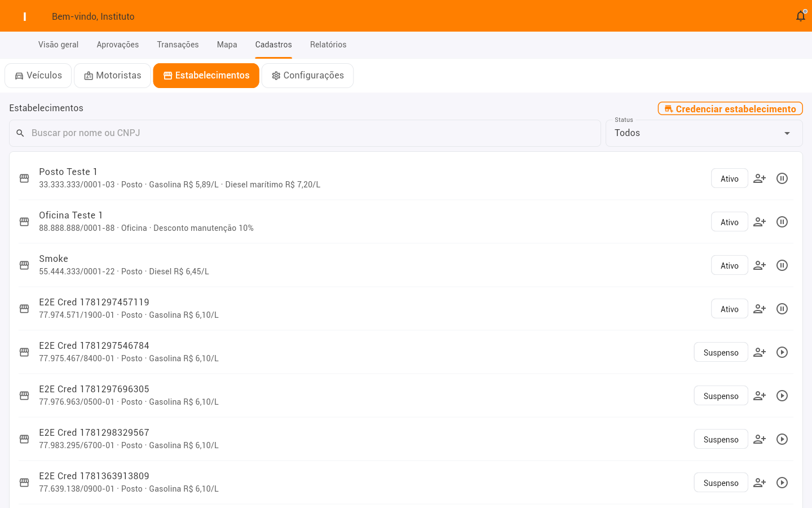The width and height of the screenshot is (812, 508).
Task: Click Suspenso chip of E2E Cred 1781363913809
Action: tap(721, 483)
